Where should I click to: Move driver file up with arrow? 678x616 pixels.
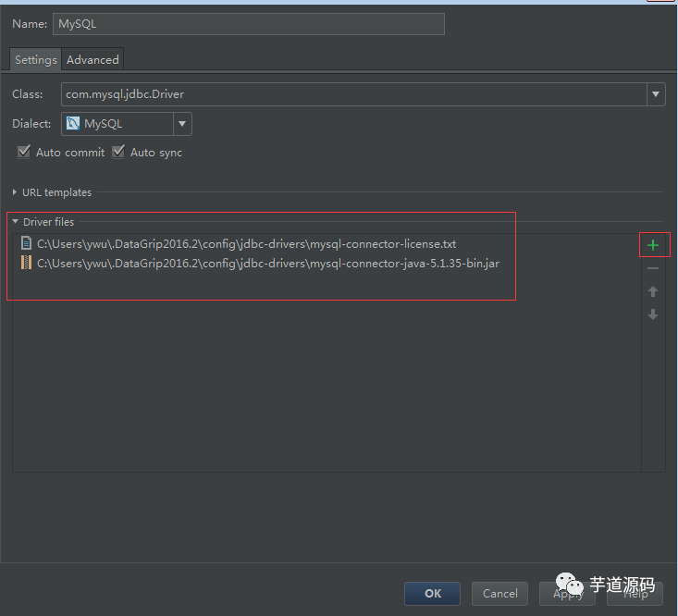[x=652, y=291]
